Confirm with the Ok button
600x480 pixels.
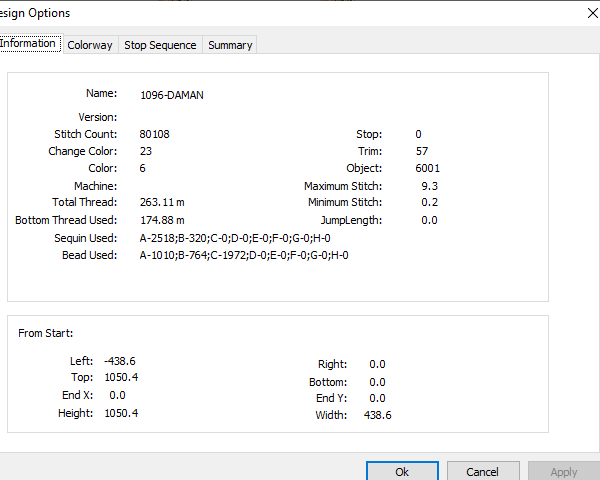click(x=402, y=472)
